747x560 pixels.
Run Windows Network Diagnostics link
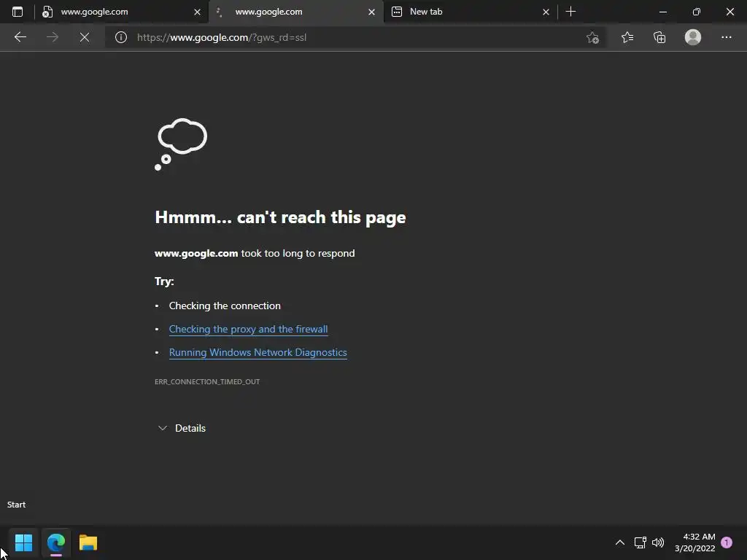[x=258, y=352]
